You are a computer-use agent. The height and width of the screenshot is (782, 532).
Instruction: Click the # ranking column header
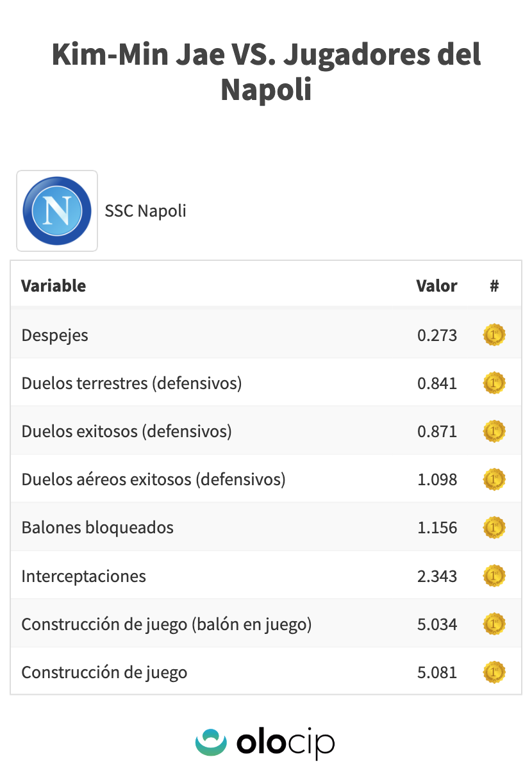494,286
